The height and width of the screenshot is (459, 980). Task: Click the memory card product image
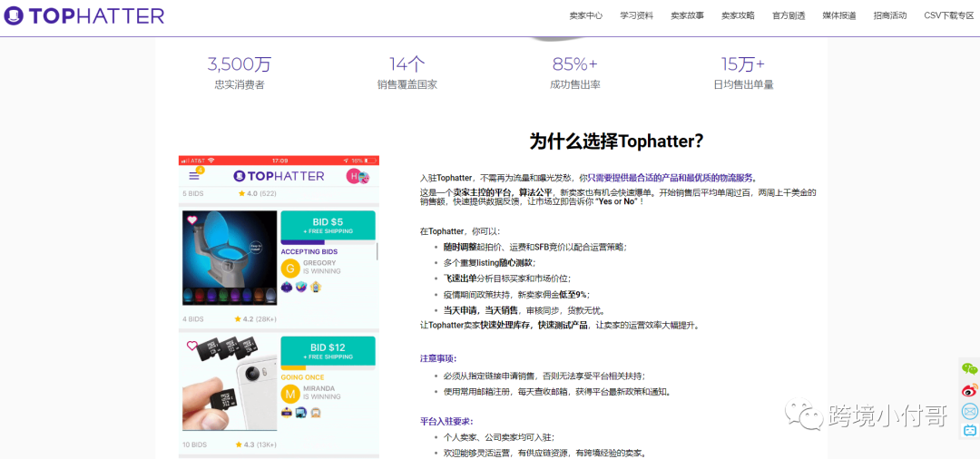pos(230,384)
